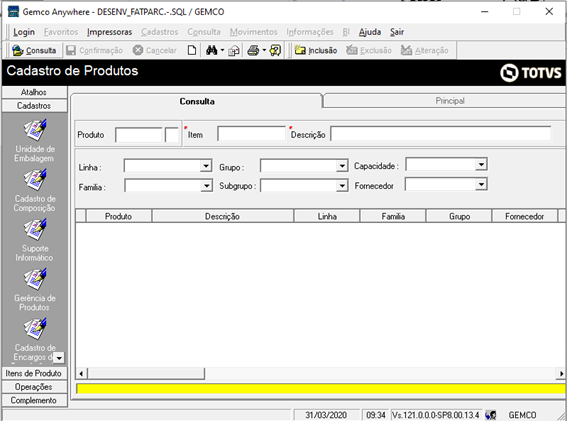Click the Linha column header
The height and width of the screenshot is (421, 567).
(327, 216)
